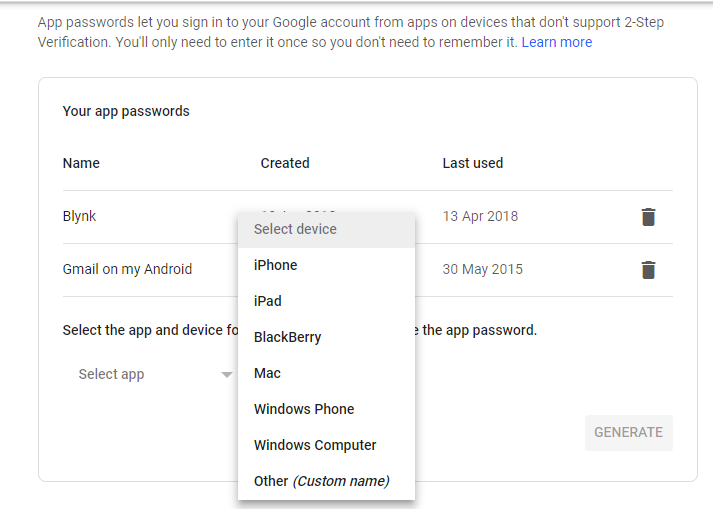The image size is (713, 509).
Task: Pick BlackBerry in the device menu
Action: point(288,337)
